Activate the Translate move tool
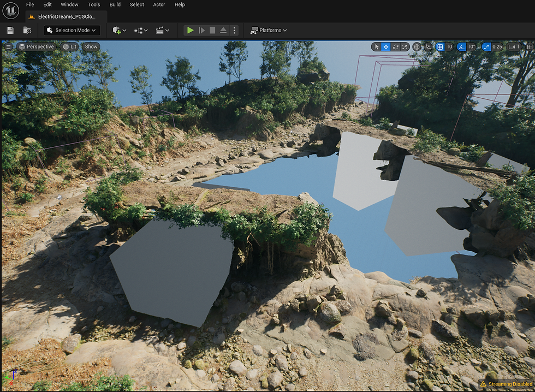Image resolution: width=535 pixels, height=392 pixels. point(386,47)
